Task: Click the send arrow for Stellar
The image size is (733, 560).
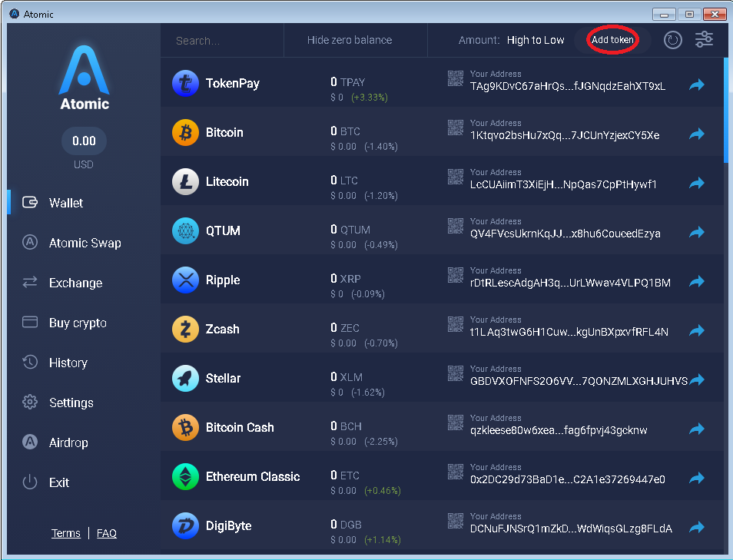Action: (x=697, y=379)
